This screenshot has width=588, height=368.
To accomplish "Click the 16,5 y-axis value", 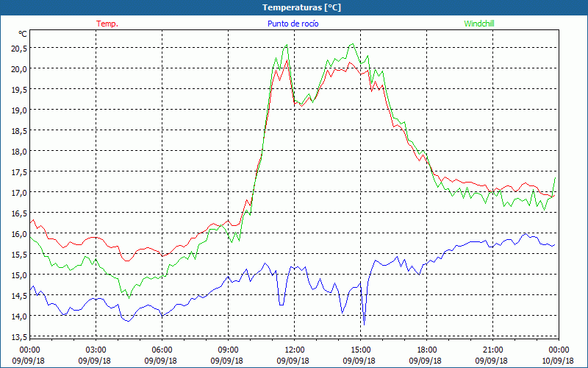I will click(x=20, y=213).
